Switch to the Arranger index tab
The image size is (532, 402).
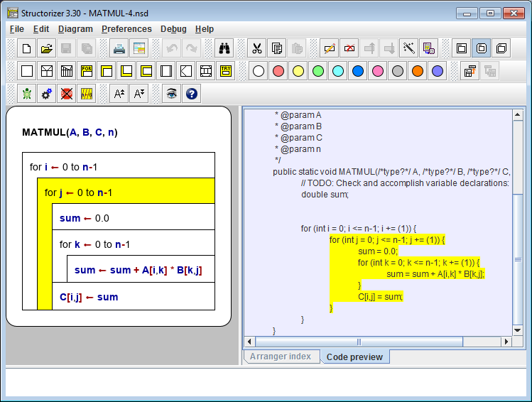[281, 357]
